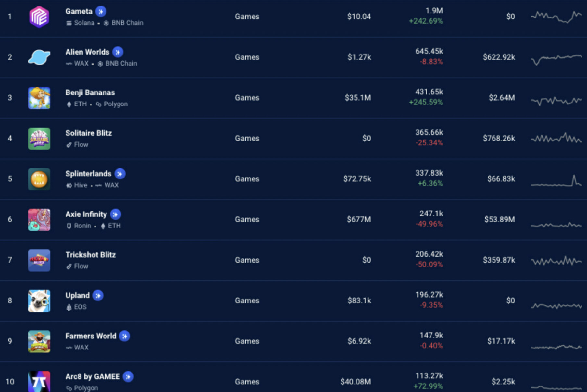Image resolution: width=587 pixels, height=392 pixels.
Task: Open the Trickshot Blitz name link
Action: coord(91,255)
